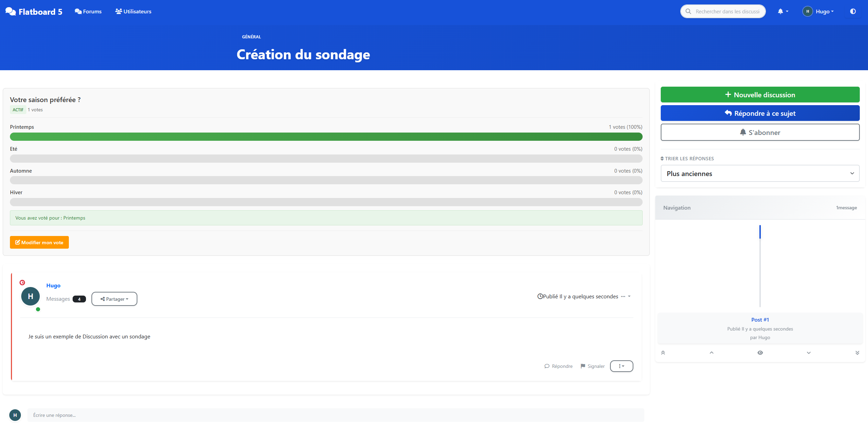Click the eye icon in navigation
The image size is (868, 423).
pos(760,353)
